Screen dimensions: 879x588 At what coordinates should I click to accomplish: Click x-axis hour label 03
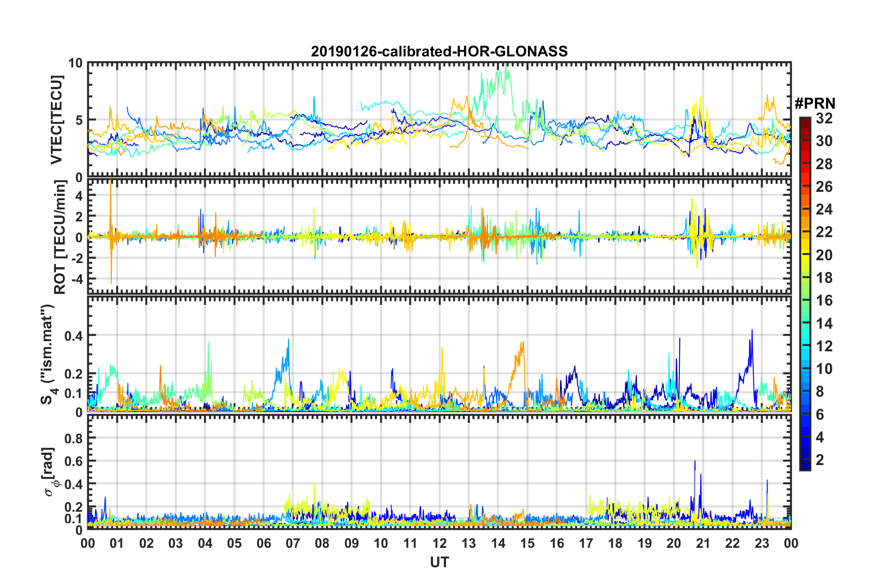pos(176,543)
